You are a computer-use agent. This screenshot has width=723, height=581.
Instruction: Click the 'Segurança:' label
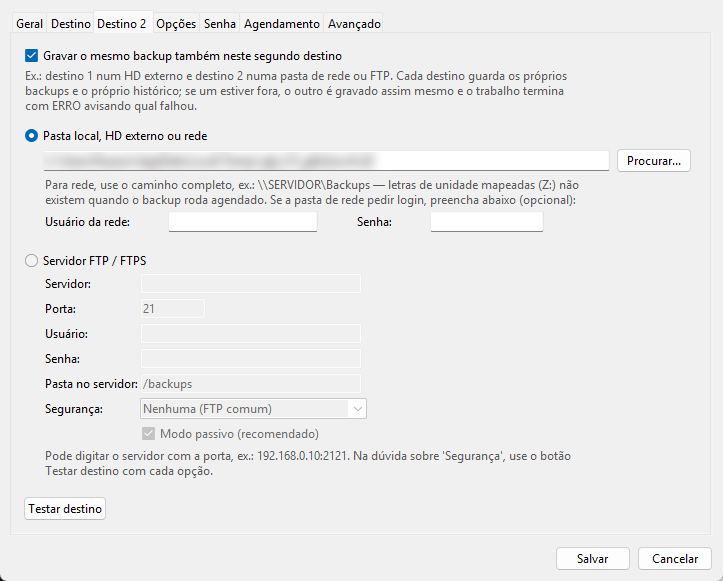pos(74,409)
